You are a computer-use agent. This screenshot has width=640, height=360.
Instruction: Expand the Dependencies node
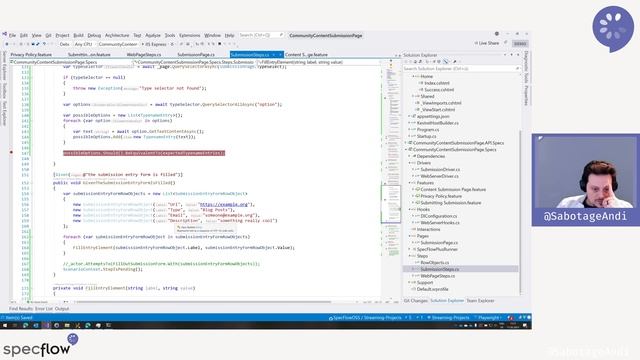(409, 156)
